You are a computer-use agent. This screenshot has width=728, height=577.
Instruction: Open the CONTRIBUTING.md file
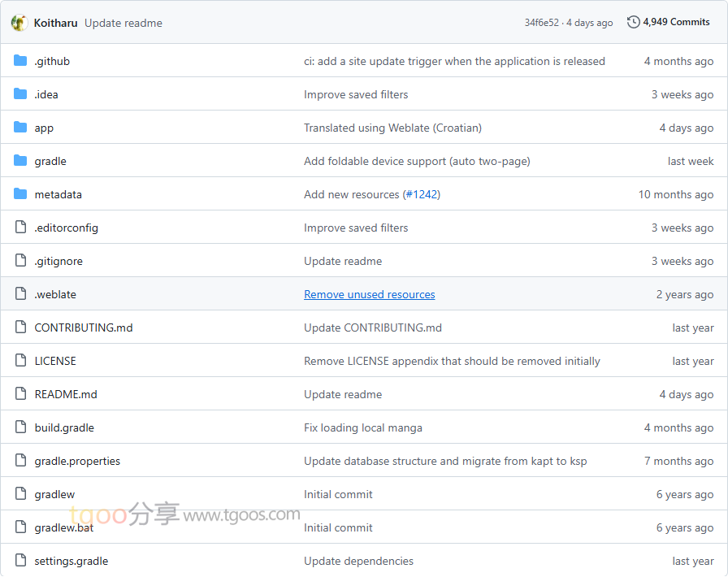pyautogui.click(x=84, y=328)
